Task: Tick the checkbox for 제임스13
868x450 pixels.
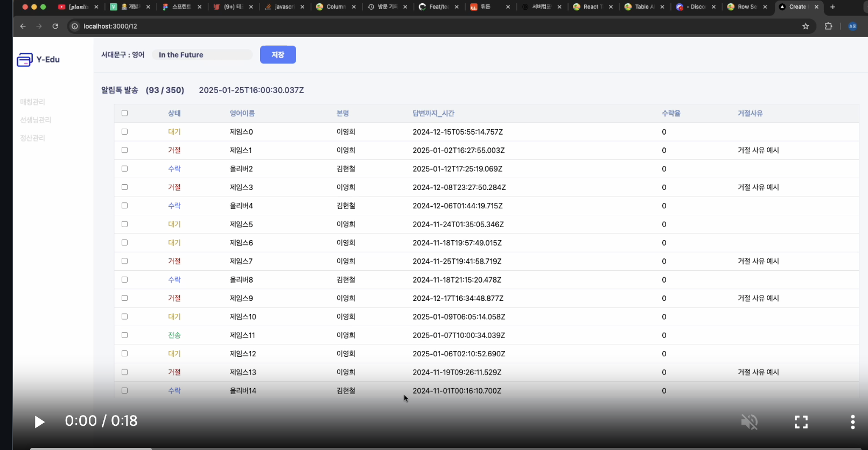Action: point(124,372)
